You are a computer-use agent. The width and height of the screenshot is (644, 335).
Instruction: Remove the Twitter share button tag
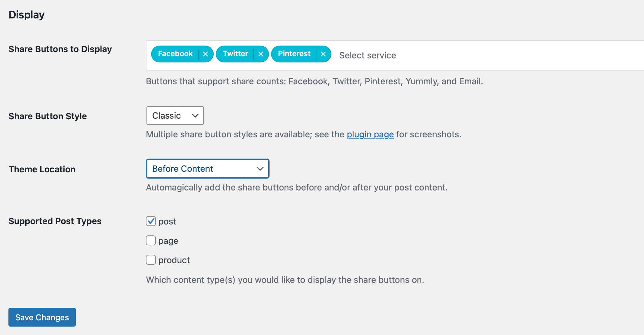point(261,54)
